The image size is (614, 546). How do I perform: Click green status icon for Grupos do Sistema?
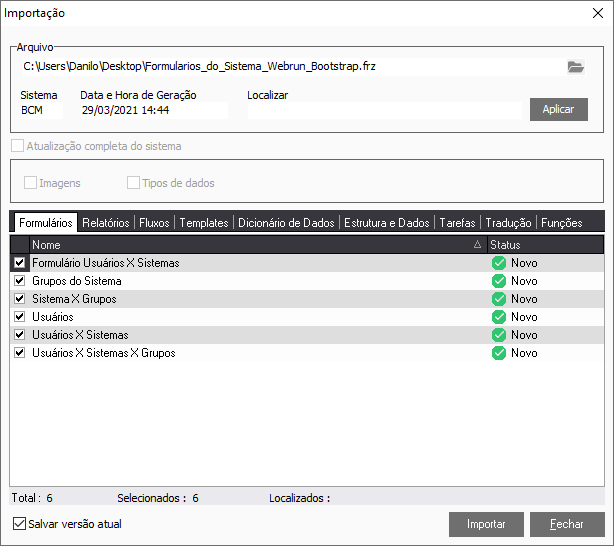click(498, 281)
